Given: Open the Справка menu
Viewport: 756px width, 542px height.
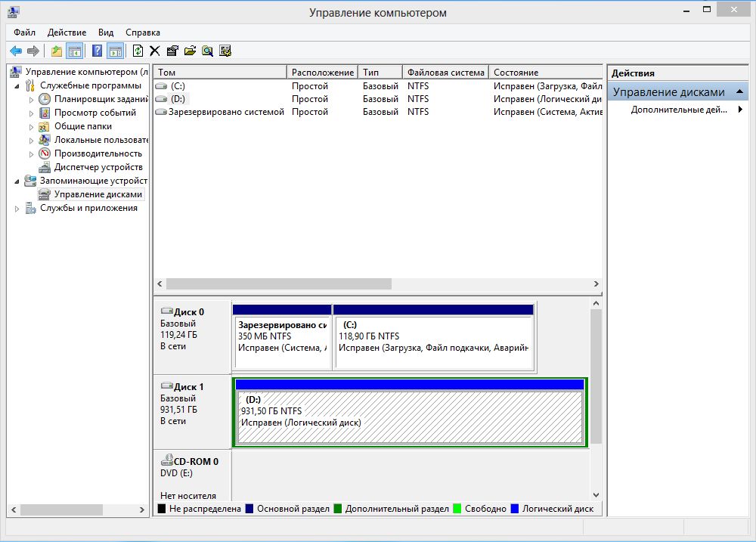Looking at the screenshot, I should coord(143,33).
